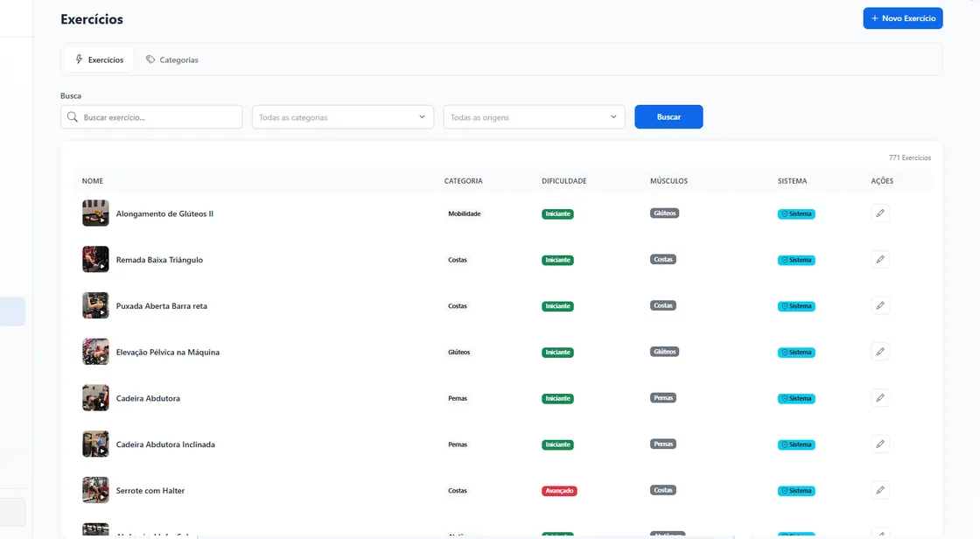
Task: Open the Elevação Pélvica na Máquina thumbnail
Action: [95, 352]
